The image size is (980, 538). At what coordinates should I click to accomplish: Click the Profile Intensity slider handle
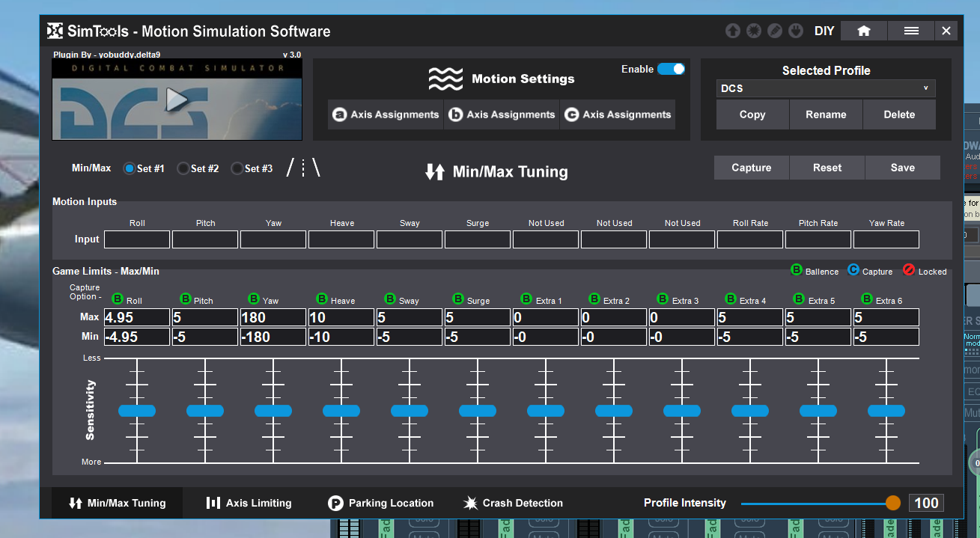[x=892, y=503]
